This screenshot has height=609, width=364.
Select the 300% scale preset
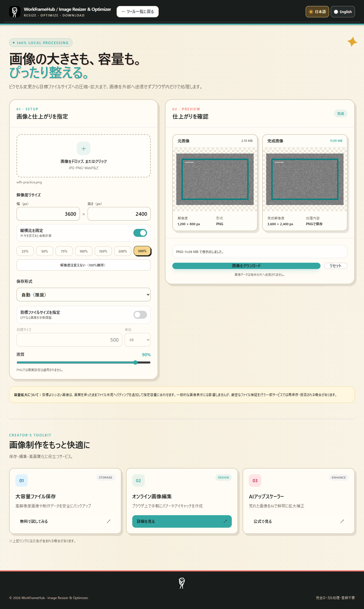[142, 251]
